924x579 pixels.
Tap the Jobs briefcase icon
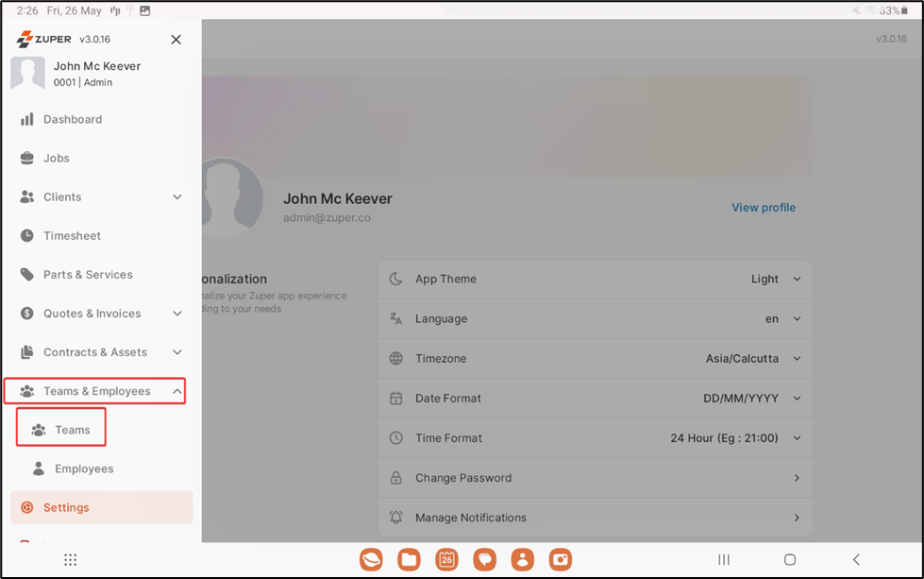(27, 159)
